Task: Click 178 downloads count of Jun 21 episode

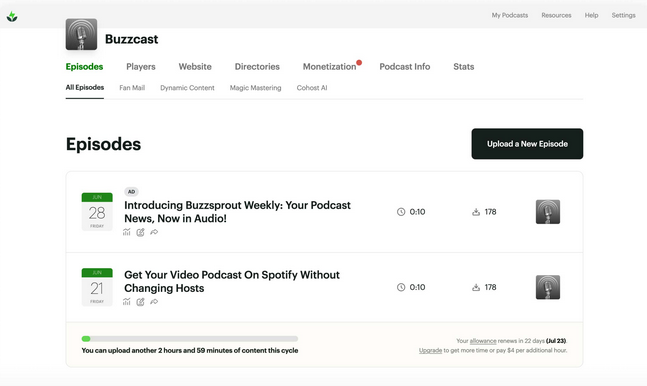Action: click(x=490, y=287)
